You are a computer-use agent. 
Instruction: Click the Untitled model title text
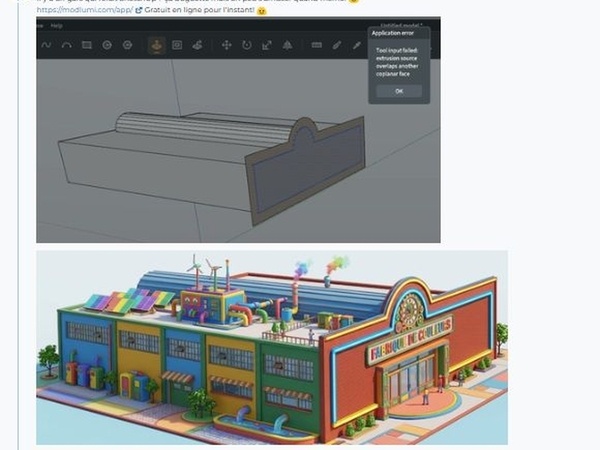point(401,25)
